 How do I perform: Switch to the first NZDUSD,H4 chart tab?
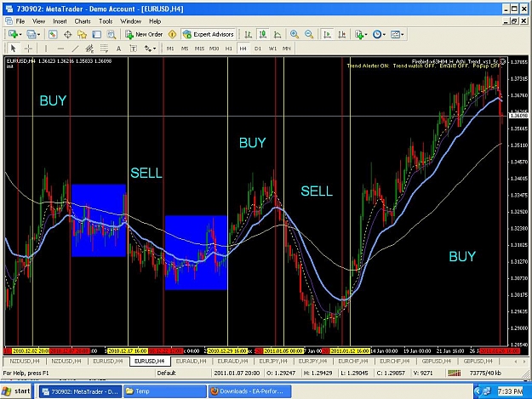(x=25, y=362)
